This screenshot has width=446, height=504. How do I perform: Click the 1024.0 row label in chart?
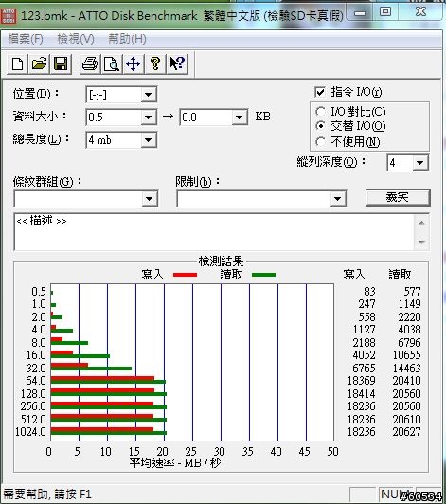click(x=31, y=432)
